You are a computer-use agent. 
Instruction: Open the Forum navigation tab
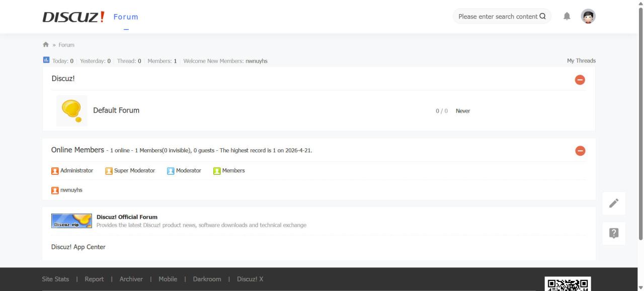click(x=126, y=17)
